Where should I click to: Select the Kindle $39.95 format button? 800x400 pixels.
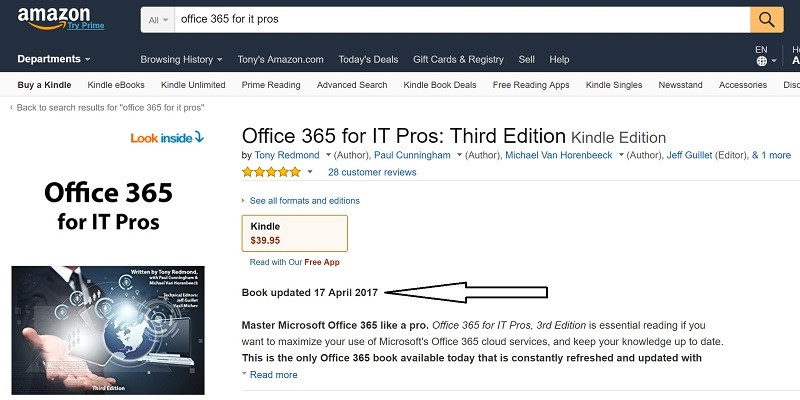(x=295, y=233)
